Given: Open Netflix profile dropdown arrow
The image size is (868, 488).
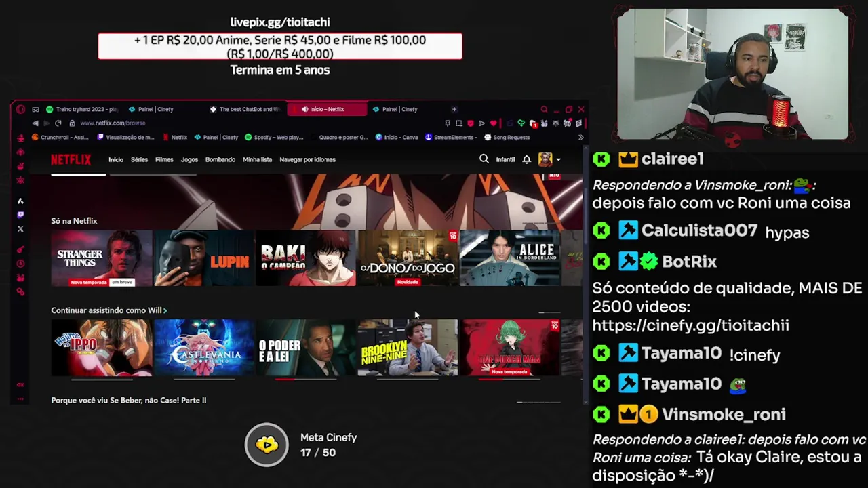Looking at the screenshot, I should [558, 160].
